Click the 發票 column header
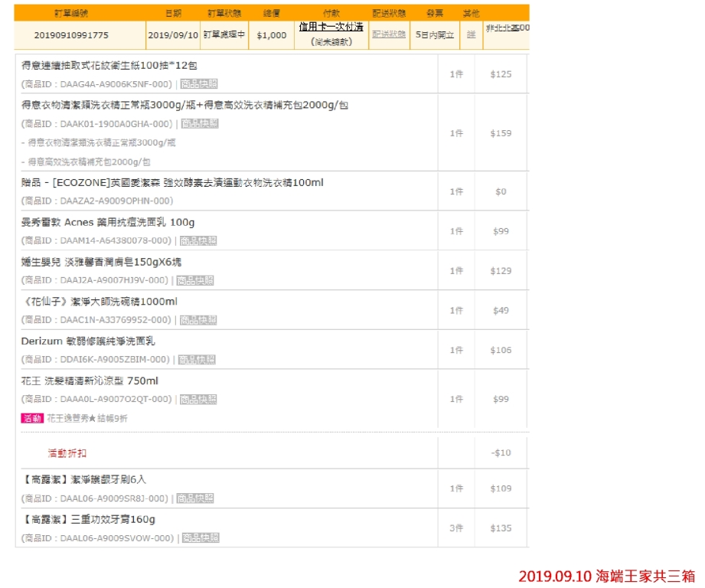 pos(435,13)
